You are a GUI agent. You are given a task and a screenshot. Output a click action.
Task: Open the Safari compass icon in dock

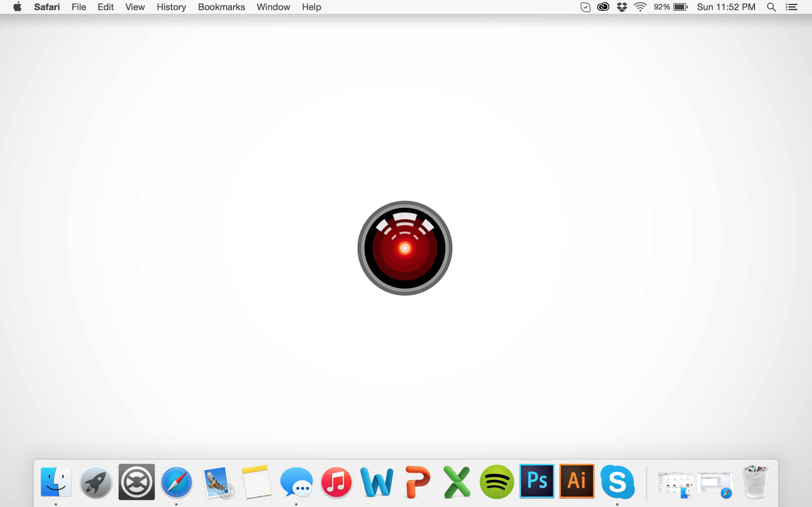[x=176, y=482]
